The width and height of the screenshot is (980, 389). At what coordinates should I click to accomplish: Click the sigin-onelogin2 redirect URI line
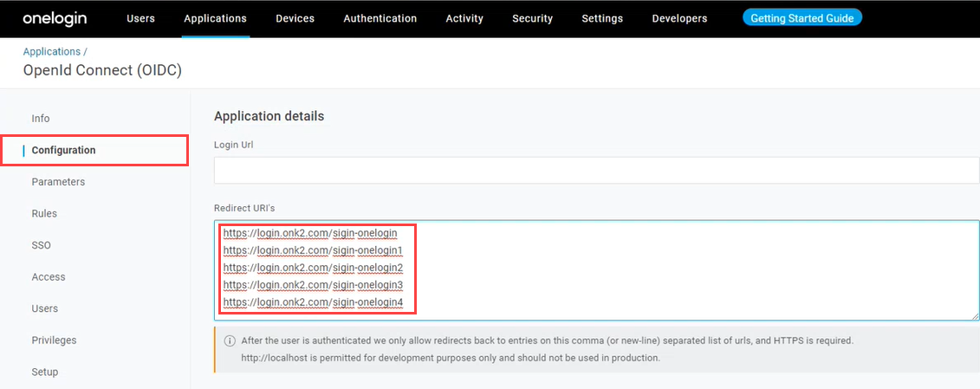(x=313, y=268)
